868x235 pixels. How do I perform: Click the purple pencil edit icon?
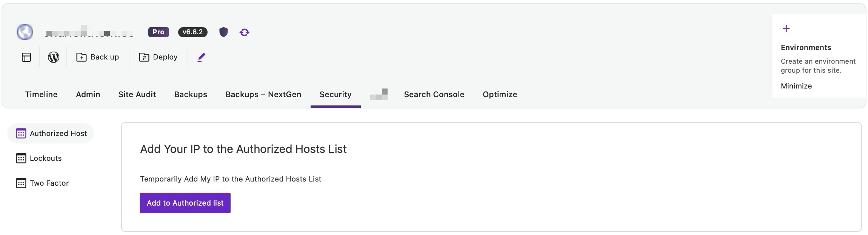[x=202, y=57]
